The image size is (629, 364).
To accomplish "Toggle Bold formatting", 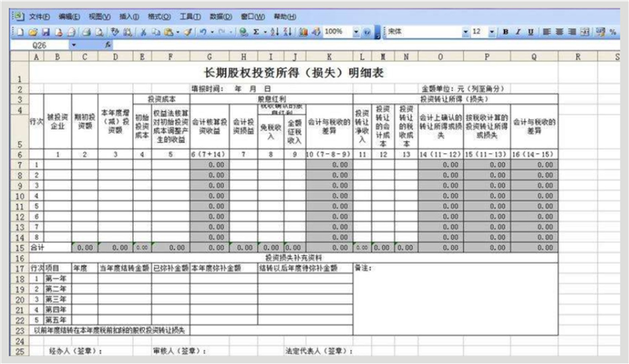I will tap(506, 31).
